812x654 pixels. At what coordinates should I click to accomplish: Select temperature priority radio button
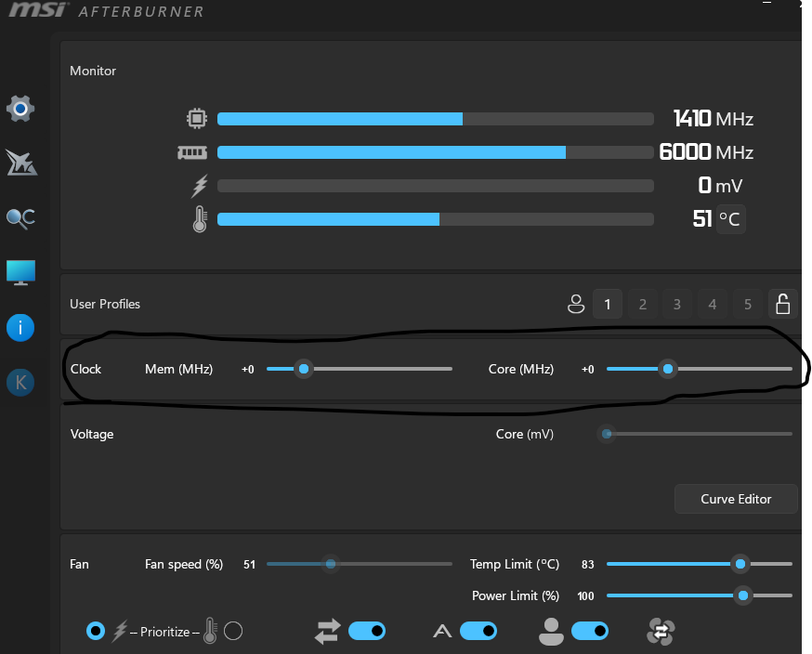click(233, 631)
